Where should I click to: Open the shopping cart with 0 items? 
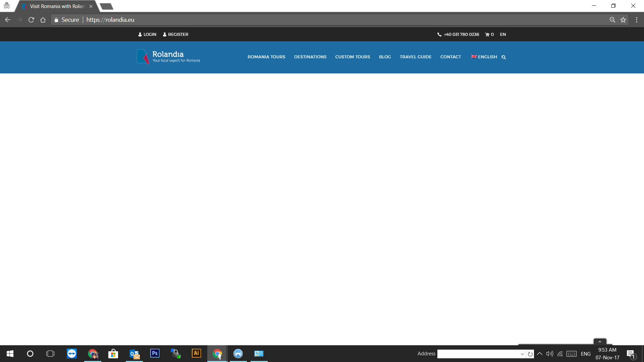coord(489,35)
